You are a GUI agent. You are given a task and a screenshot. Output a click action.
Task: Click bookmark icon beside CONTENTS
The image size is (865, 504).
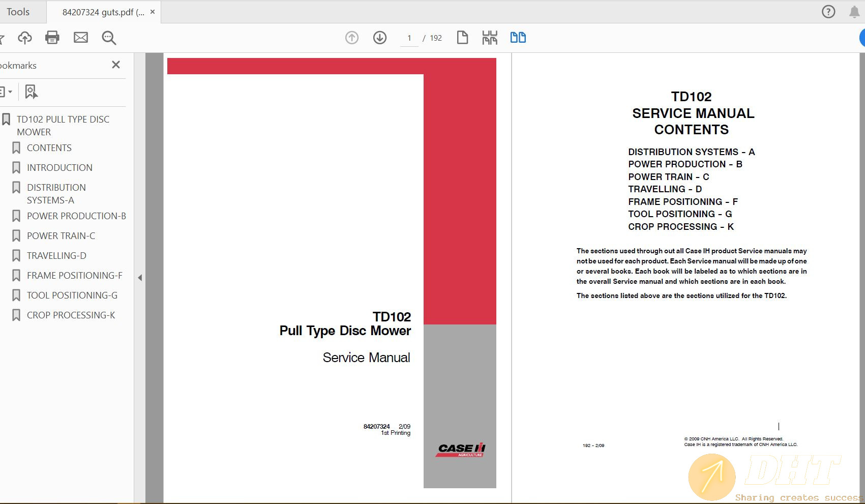coord(16,148)
